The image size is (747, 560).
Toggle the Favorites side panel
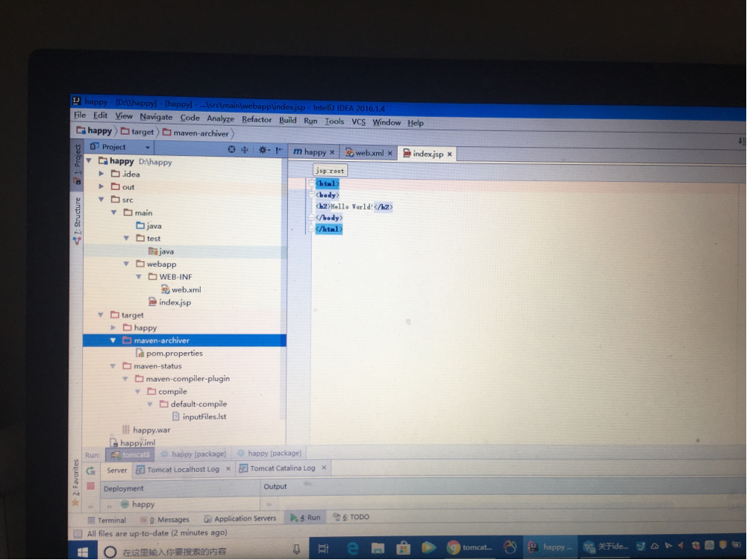click(75, 482)
